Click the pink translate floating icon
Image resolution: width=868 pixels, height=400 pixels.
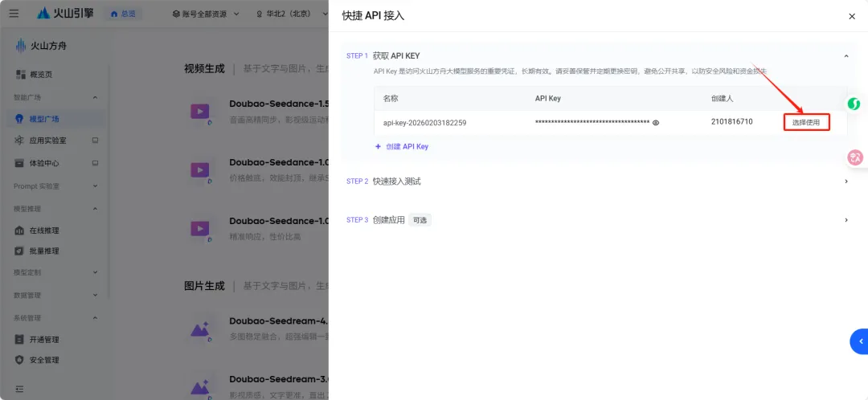pyautogui.click(x=856, y=157)
